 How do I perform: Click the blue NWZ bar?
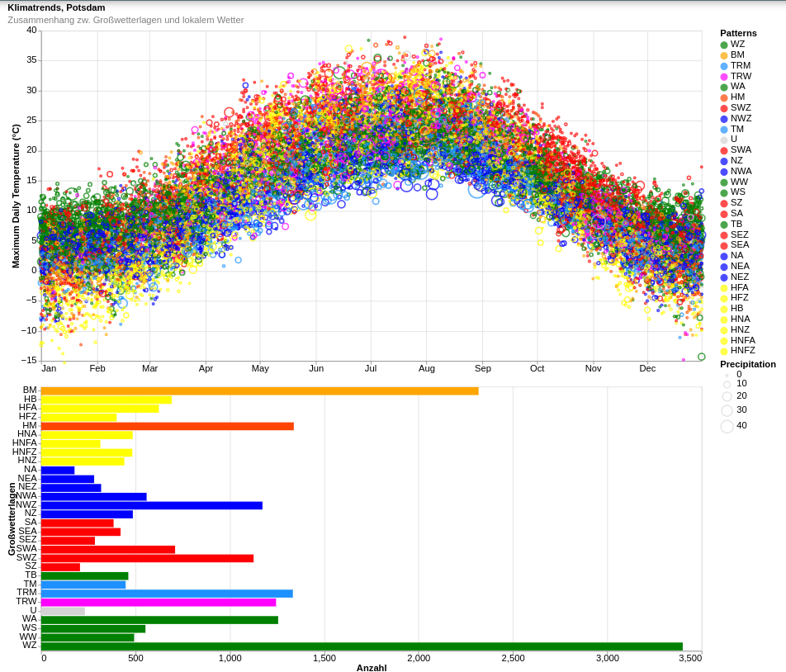pyautogui.click(x=152, y=505)
